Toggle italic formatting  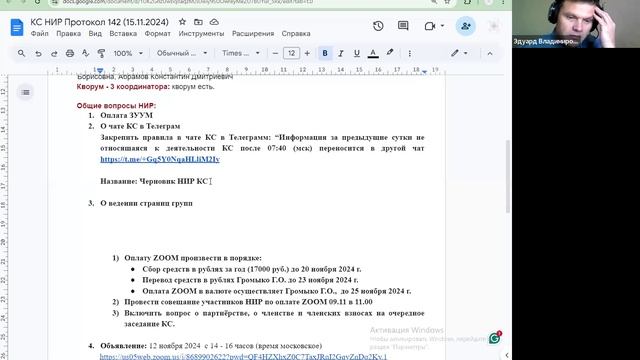pos(341,53)
